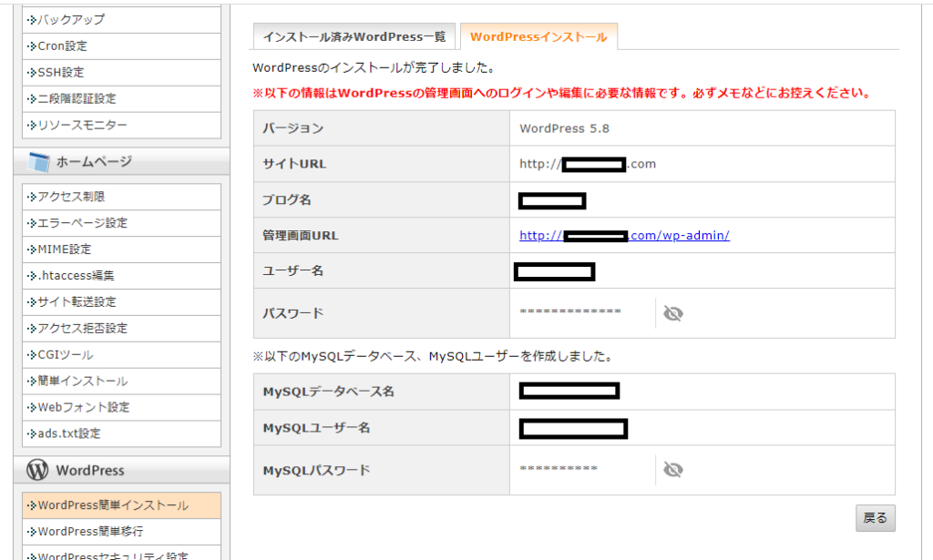
Task: Reveal the WordPress password with eye icon
Action: [673, 313]
